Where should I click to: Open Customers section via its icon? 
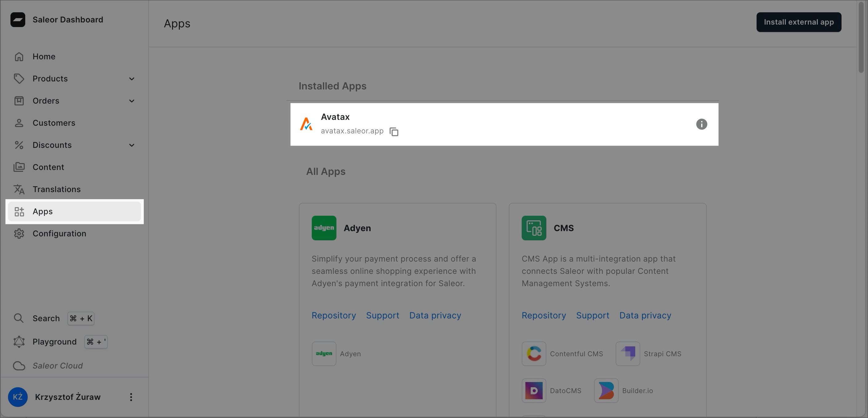tap(19, 123)
